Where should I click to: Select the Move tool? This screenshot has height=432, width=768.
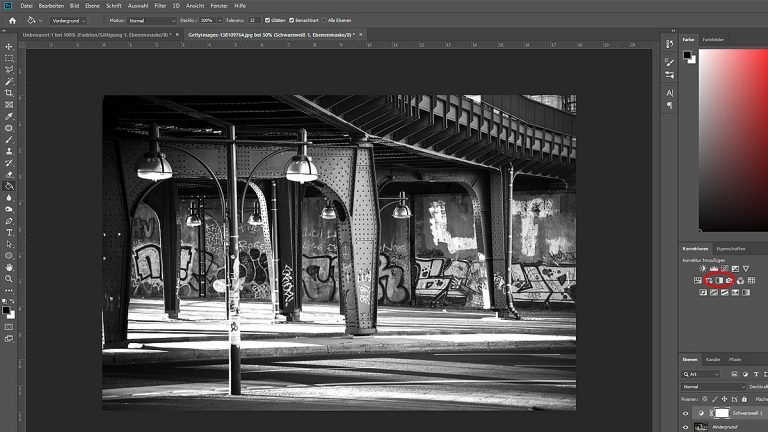(9, 46)
